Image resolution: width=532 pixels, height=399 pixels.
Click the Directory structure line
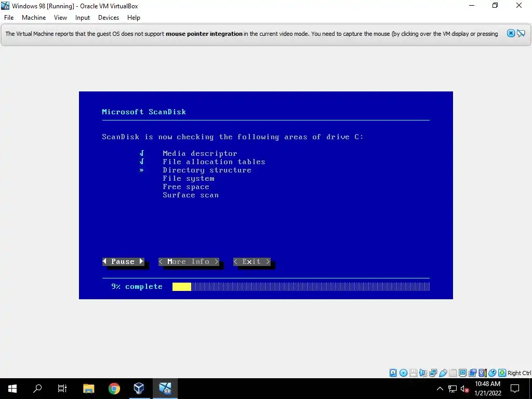tap(207, 170)
